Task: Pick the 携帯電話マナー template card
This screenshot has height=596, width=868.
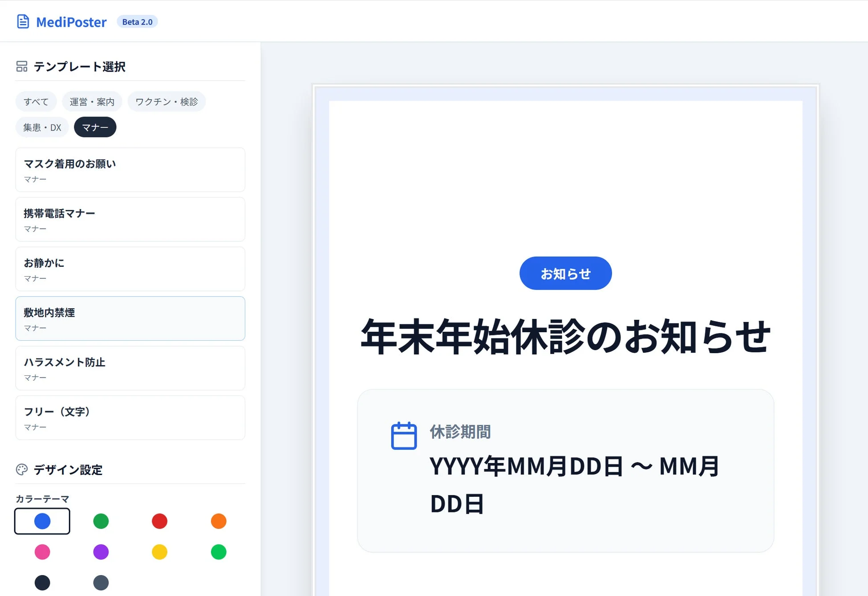Action: [130, 219]
